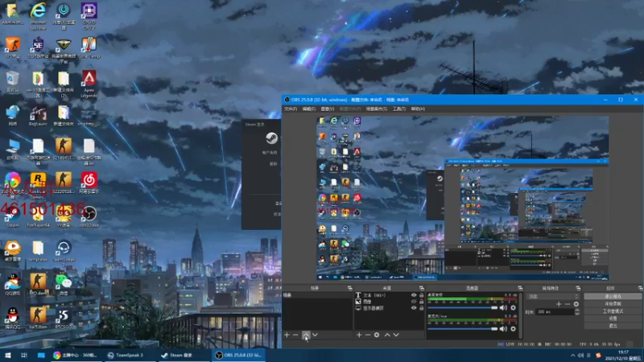
Task: Select the templates folder on desktop
Action: click(38, 251)
